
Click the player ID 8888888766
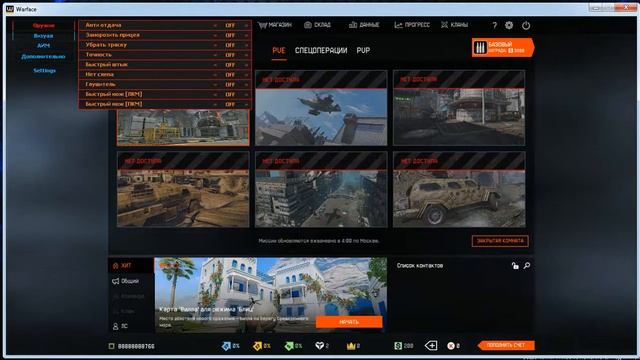[136, 347]
